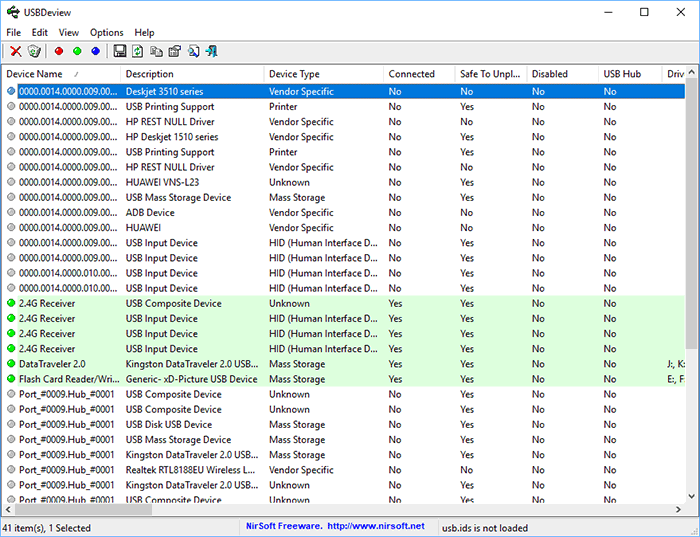Click the refresh toolbar icon
This screenshot has height=537, width=700.
tap(138, 51)
